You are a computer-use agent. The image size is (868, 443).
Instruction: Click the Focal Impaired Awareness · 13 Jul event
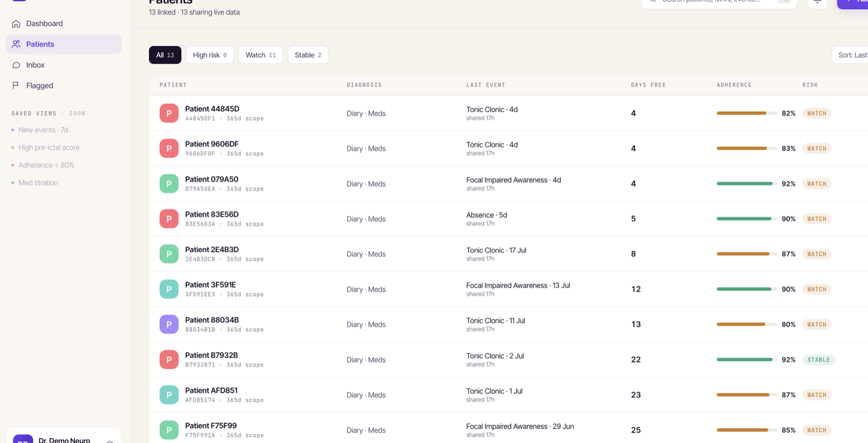point(518,286)
